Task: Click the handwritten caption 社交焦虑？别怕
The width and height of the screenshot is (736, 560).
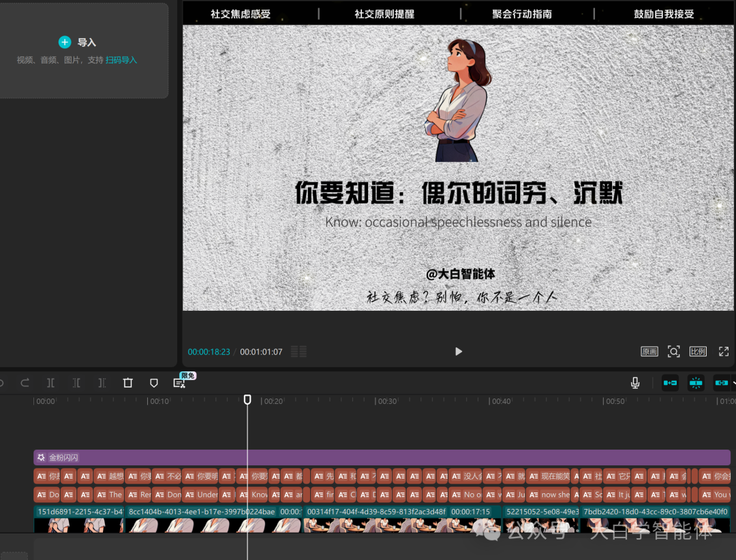Action: tap(461, 297)
